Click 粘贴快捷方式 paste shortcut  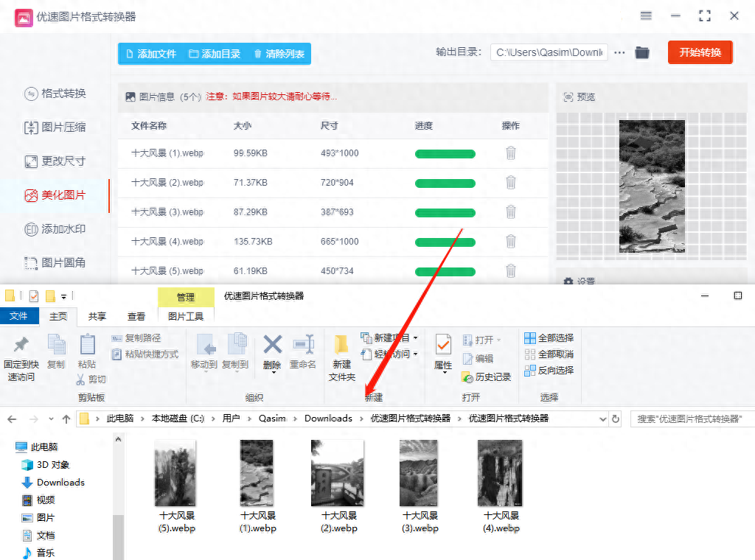pyautogui.click(x=145, y=354)
